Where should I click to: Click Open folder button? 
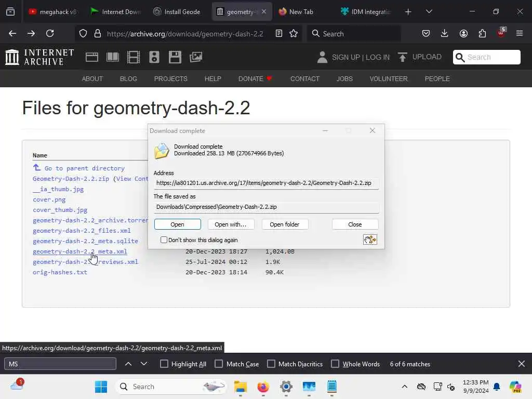[x=285, y=224]
